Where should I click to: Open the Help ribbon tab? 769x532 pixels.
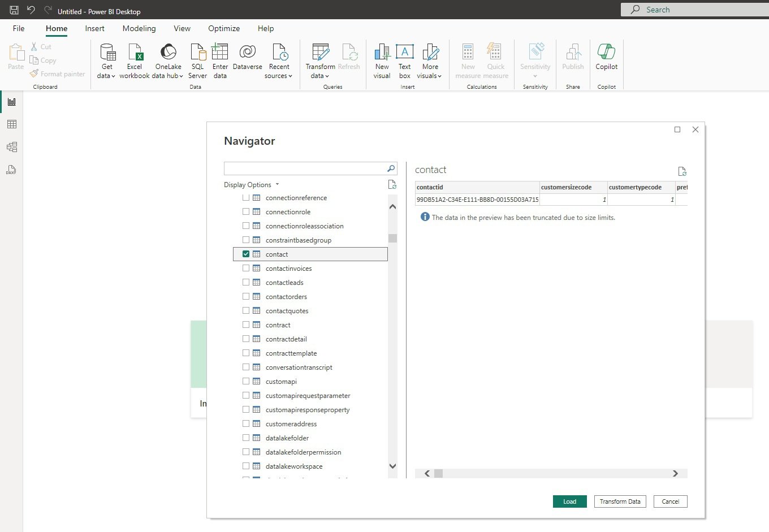[266, 28]
